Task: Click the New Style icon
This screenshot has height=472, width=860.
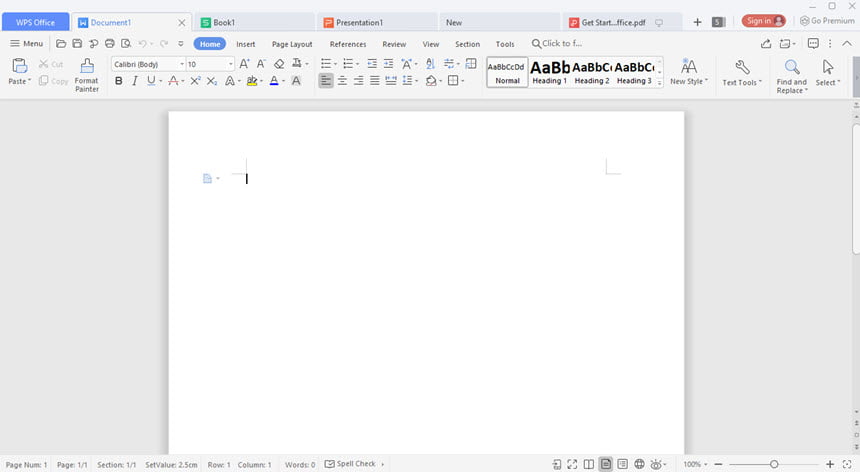Action: 689,67
